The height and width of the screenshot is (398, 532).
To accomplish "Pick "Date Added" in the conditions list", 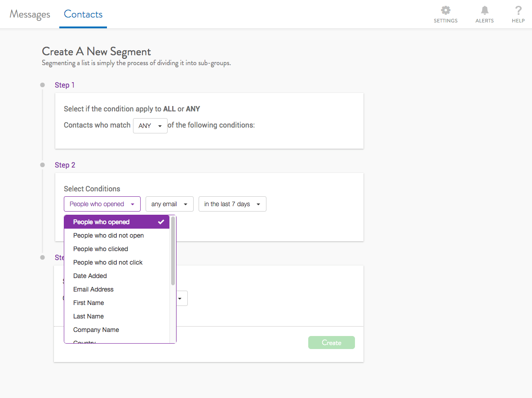I will coord(90,276).
